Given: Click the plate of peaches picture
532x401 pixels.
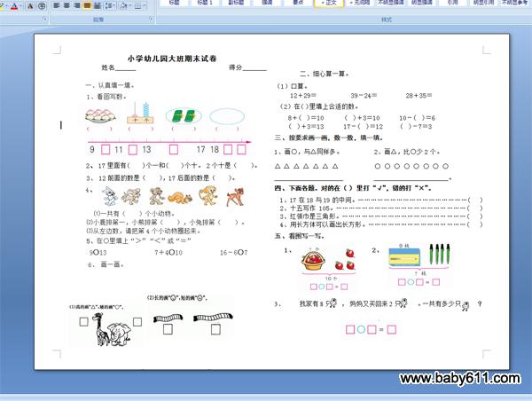Looking at the screenshot, I should tap(100, 116).
